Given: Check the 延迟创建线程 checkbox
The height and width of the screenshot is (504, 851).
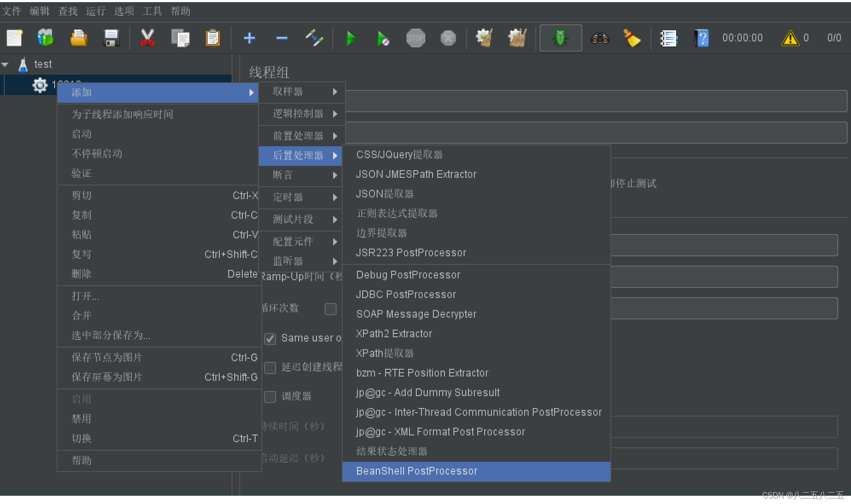Looking at the screenshot, I should [x=270, y=368].
